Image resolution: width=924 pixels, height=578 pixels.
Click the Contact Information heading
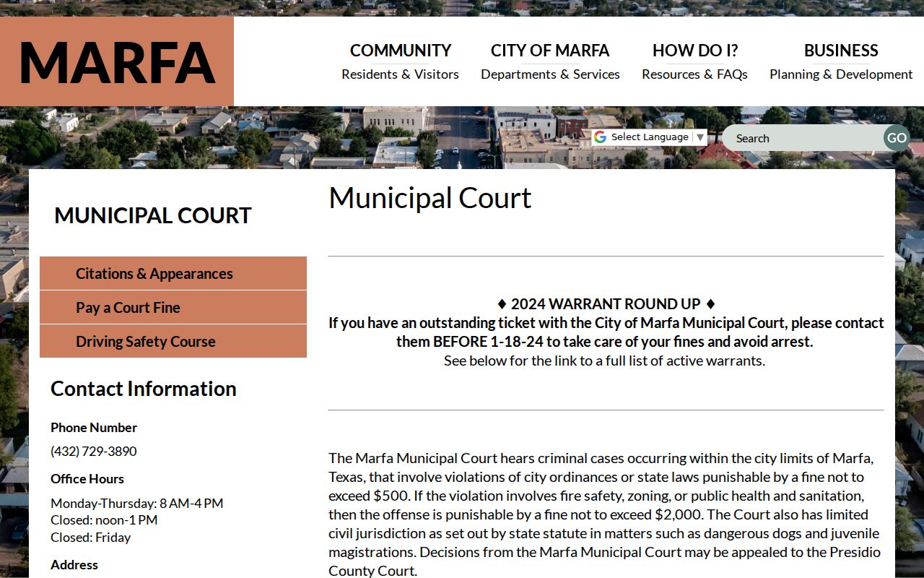(x=144, y=389)
